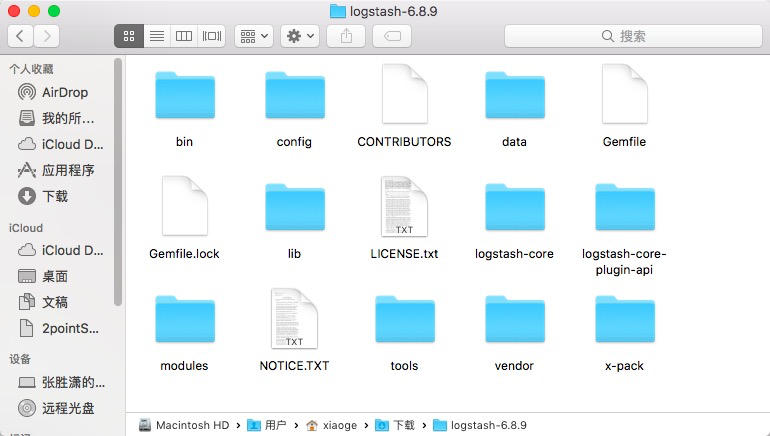Click the sidebar scrollbar
Screen dimensions: 770x436
tap(118, 182)
